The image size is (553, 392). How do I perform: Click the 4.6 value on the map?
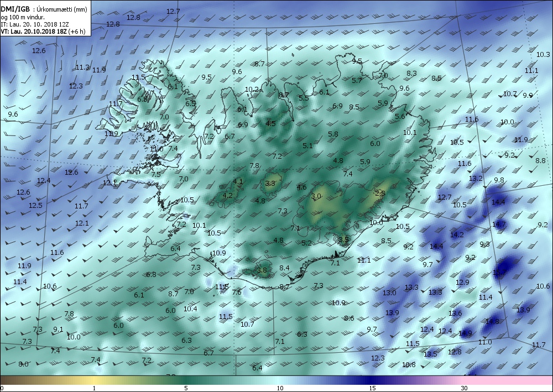[301, 187]
